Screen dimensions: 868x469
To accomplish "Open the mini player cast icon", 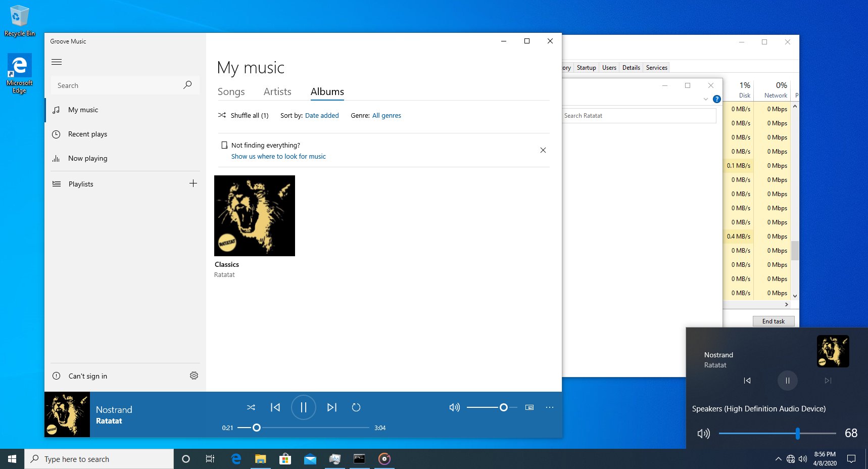I will [x=529, y=407].
